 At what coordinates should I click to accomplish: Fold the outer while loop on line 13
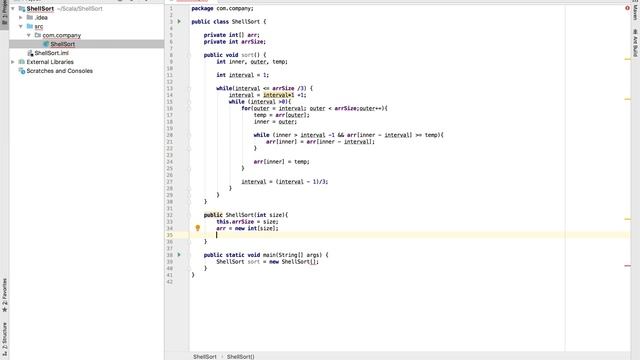189,89
